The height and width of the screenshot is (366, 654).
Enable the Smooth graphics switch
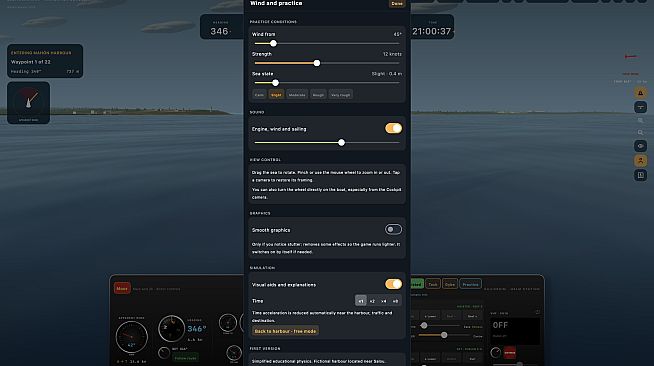tap(393, 229)
